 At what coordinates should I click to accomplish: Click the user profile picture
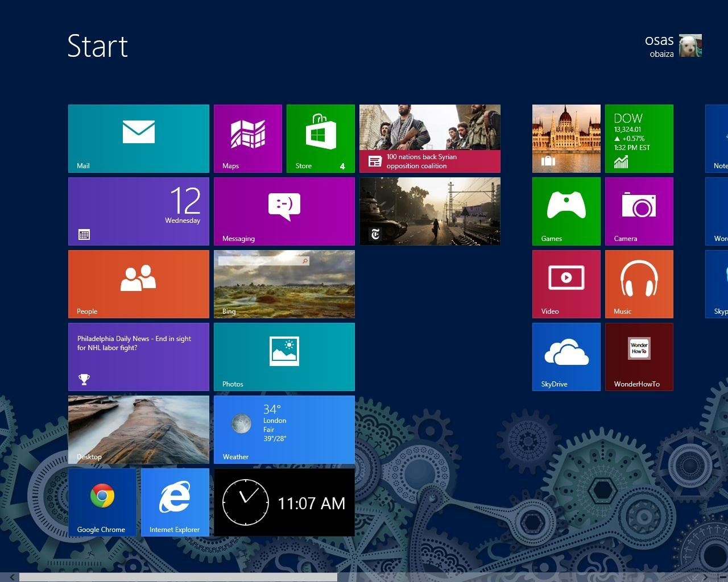click(690, 45)
